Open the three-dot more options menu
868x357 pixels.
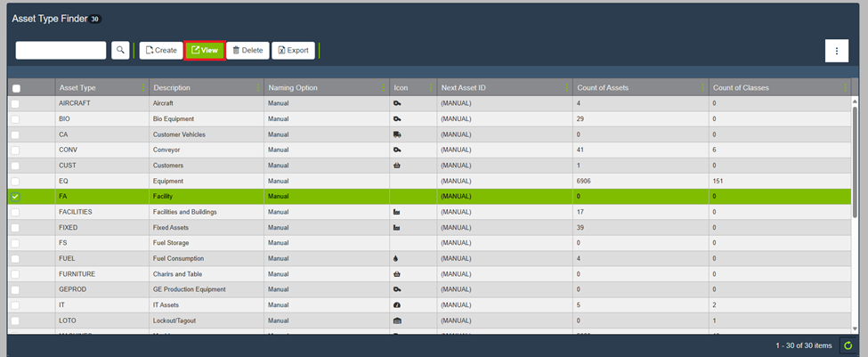(x=835, y=51)
